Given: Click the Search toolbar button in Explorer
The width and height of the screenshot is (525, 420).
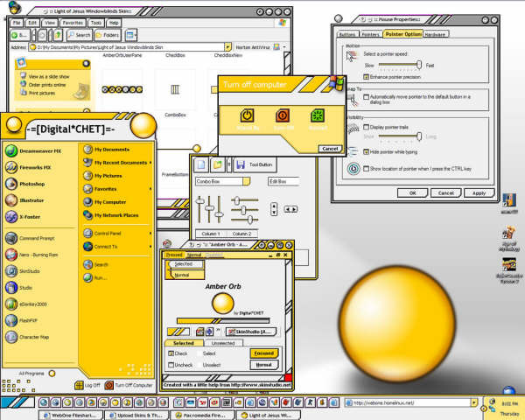Looking at the screenshot, I should point(79,35).
